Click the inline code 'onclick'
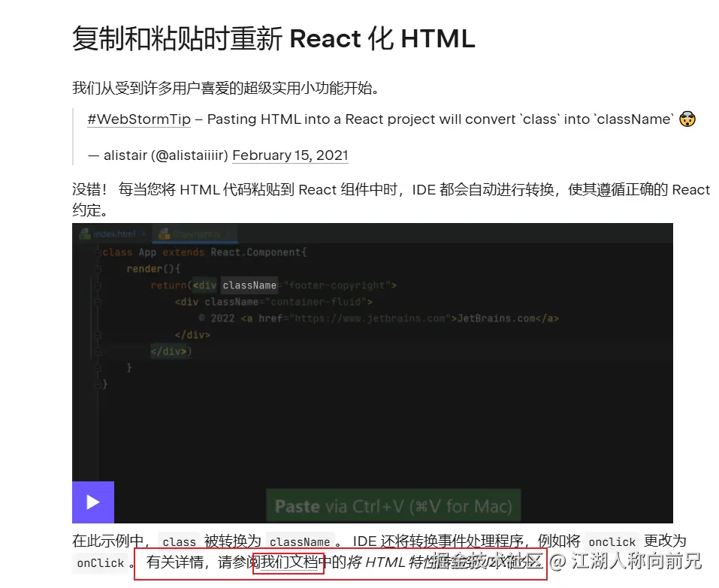 point(612,541)
